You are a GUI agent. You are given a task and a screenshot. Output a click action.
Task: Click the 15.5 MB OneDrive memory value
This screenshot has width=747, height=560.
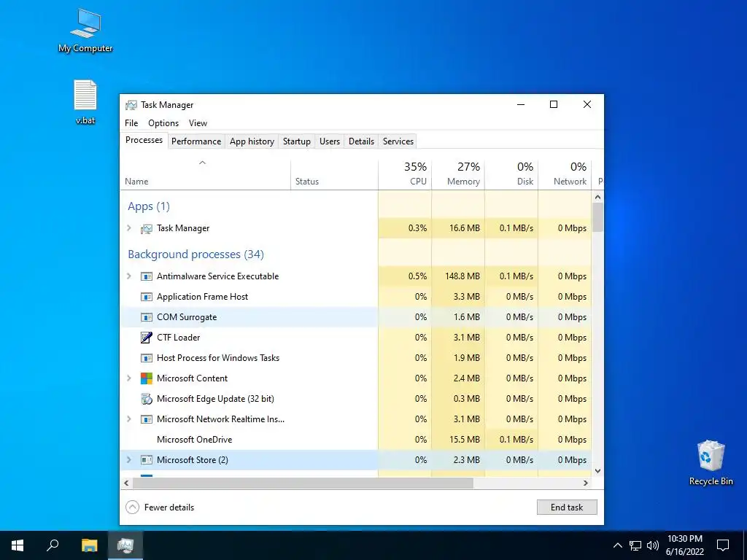tap(465, 440)
